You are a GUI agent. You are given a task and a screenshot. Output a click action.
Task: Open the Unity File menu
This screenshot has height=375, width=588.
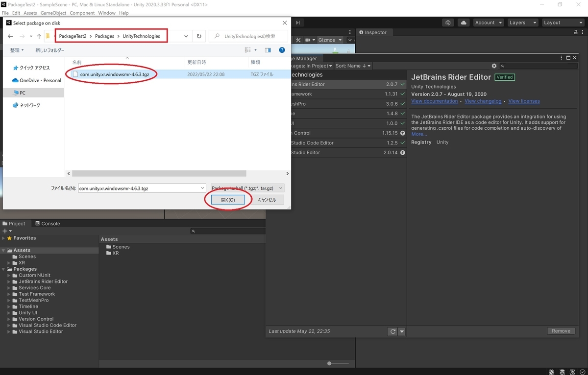5,13
